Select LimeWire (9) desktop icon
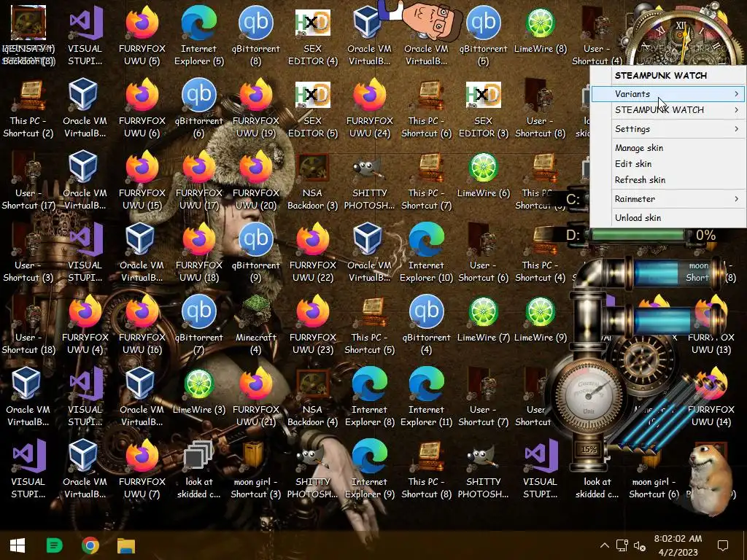The width and height of the screenshot is (747, 560). coord(541,319)
